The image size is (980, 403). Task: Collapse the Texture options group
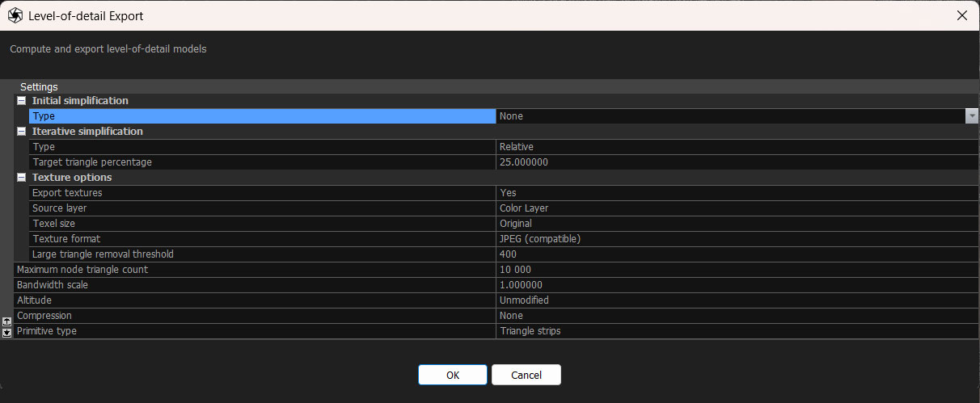coord(22,178)
